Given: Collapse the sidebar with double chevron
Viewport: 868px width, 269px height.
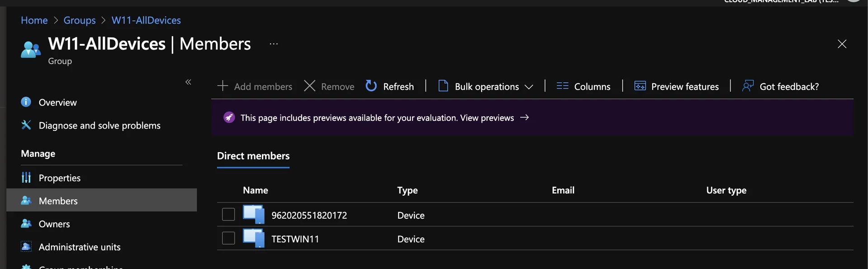Looking at the screenshot, I should (x=188, y=82).
